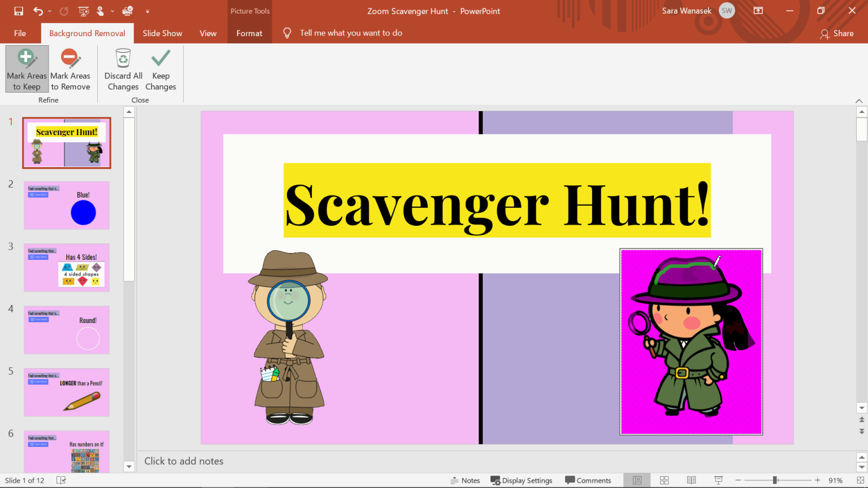Start Slide Show from the status bar
This screenshot has width=868, height=488.
718,480
